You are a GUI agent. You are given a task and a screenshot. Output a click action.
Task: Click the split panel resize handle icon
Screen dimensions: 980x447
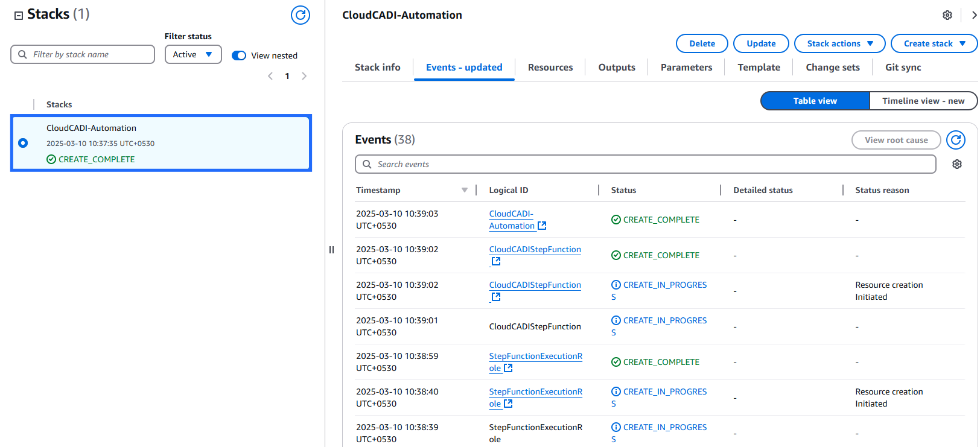(331, 250)
